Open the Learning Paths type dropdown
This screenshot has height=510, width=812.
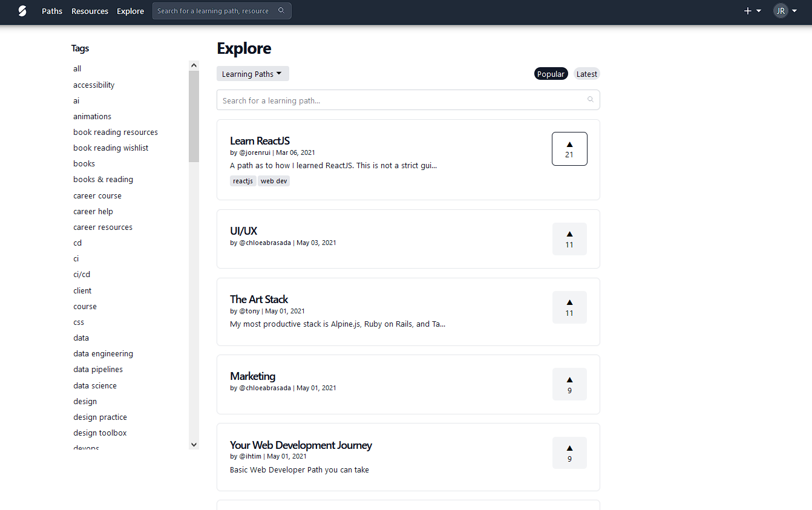pyautogui.click(x=252, y=73)
